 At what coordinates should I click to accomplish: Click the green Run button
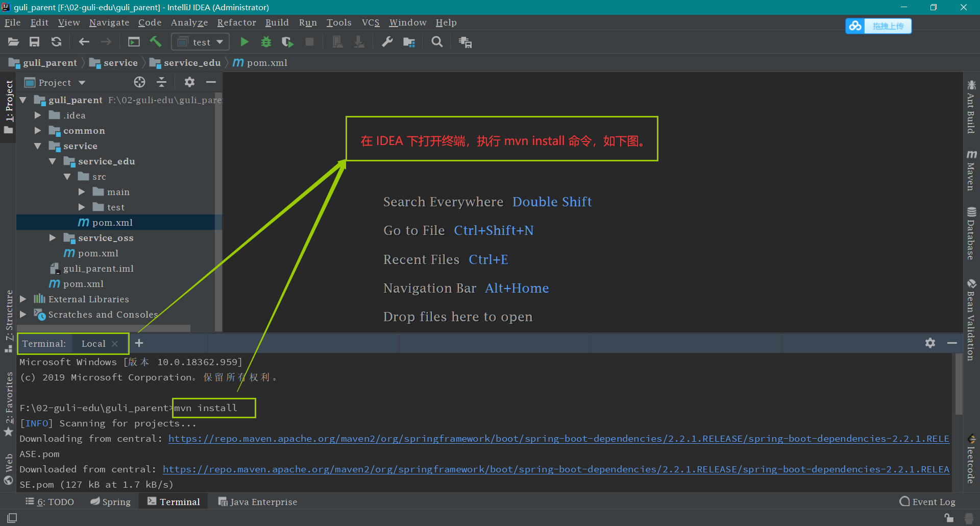(x=244, y=42)
